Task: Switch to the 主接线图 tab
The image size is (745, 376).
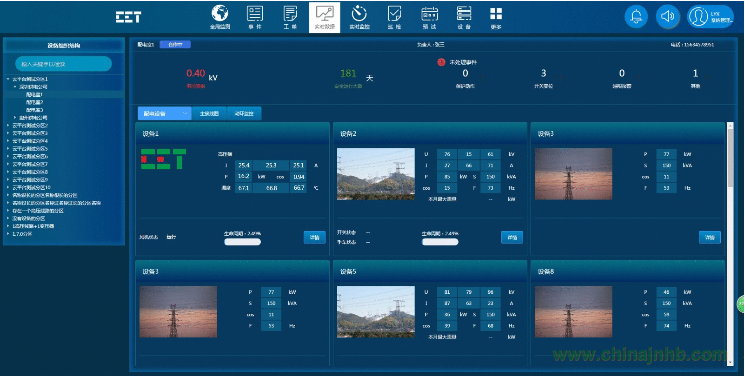Action: (x=209, y=114)
